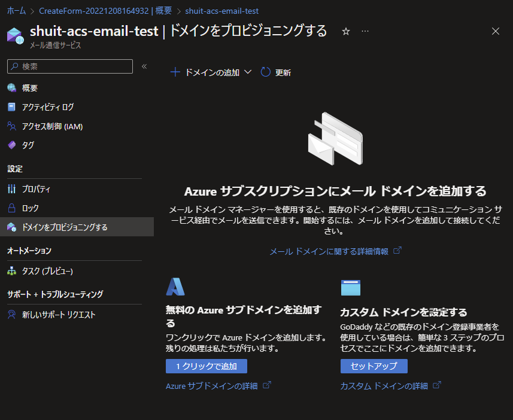
Task: Click the 概要 sidebar label
Action: point(30,88)
